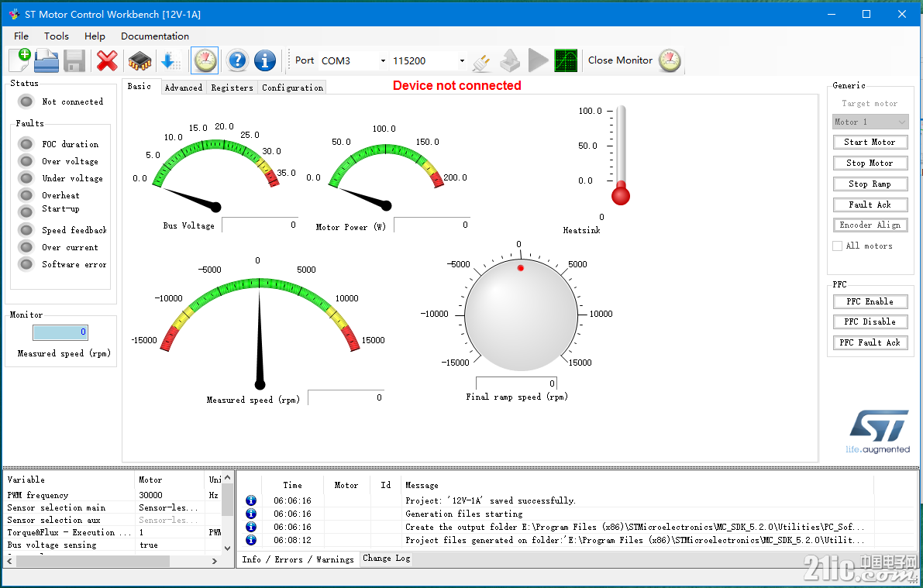Open the green oscilloscope plotter icon
Image resolution: width=923 pixels, height=588 pixels.
(566, 60)
